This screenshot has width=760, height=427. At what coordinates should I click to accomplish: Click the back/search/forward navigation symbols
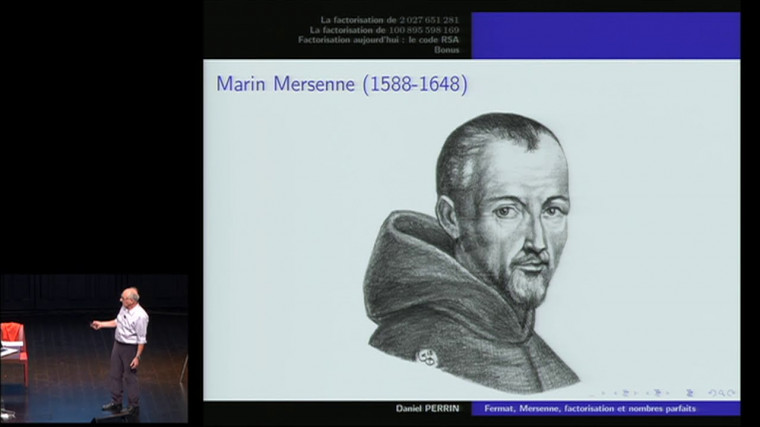pos(722,393)
